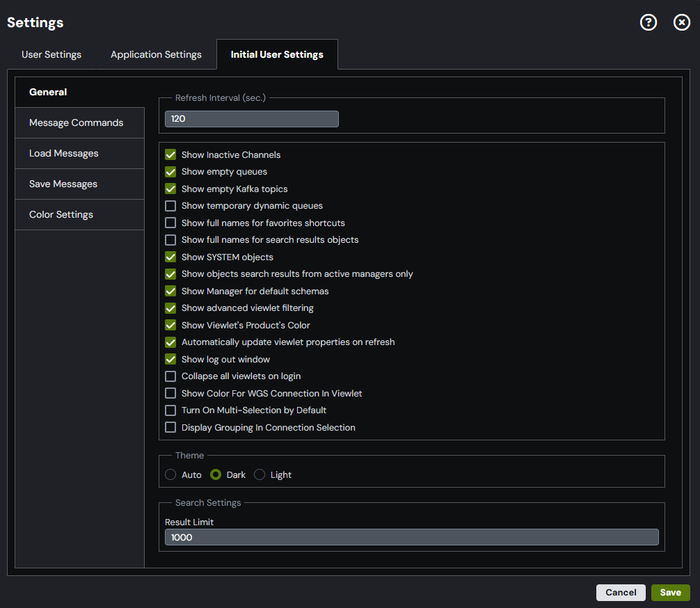Image resolution: width=700 pixels, height=608 pixels.
Task: Open the Message Commands section
Action: coord(80,122)
